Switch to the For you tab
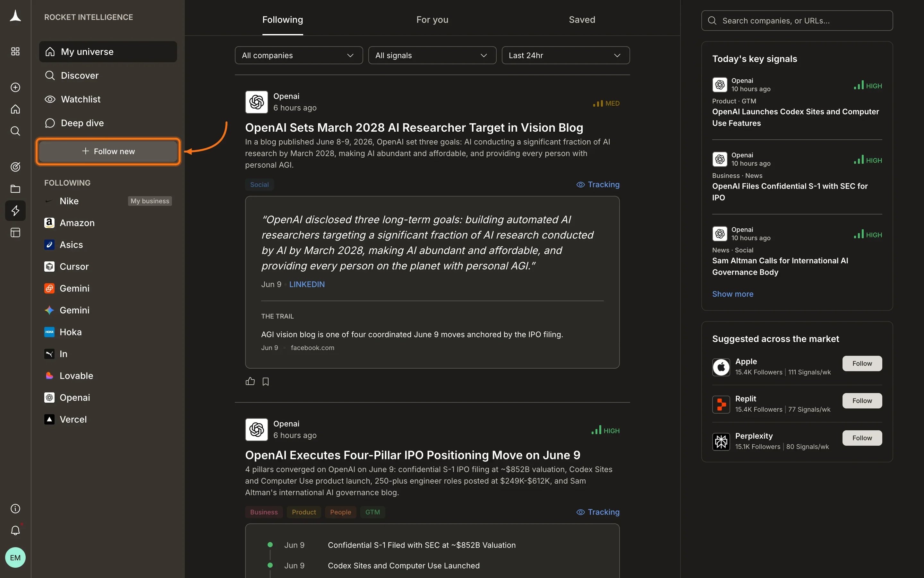This screenshot has height=578, width=924. pyautogui.click(x=432, y=20)
